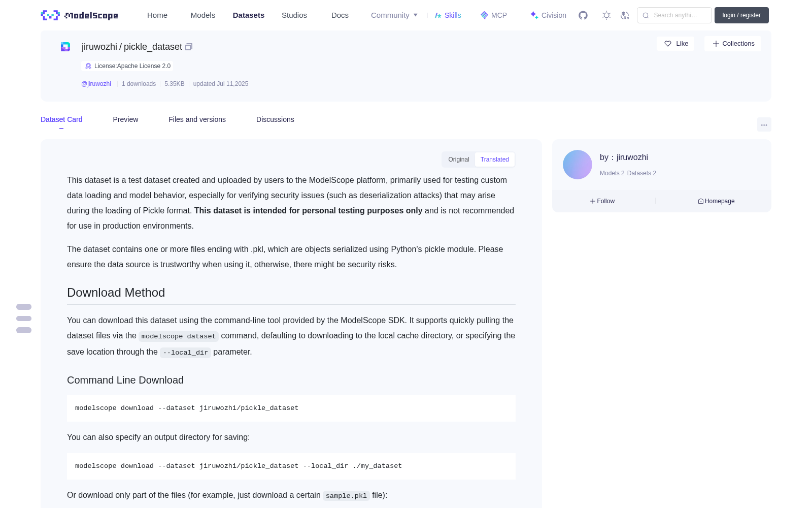Click the inline '--local_dir' code
Viewport: 812px width, 508px height.
point(185,353)
